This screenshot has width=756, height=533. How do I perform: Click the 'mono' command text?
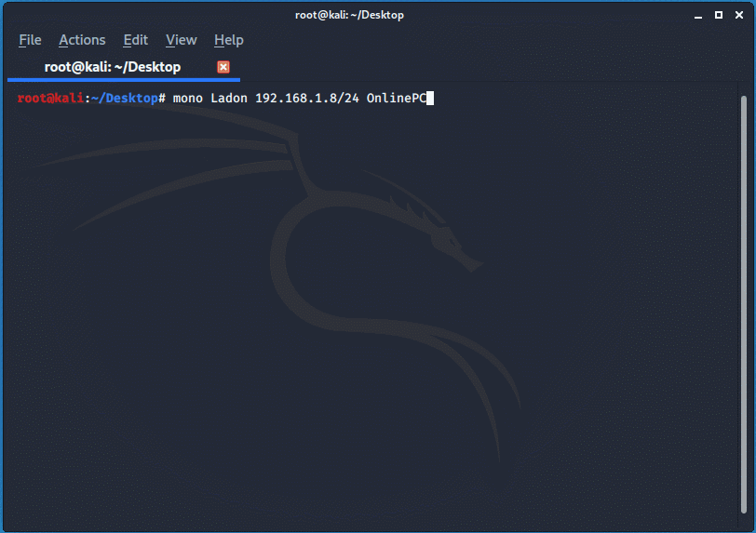click(187, 99)
